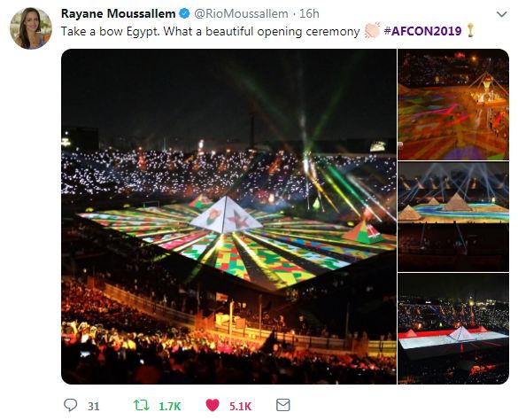The height and width of the screenshot is (420, 518).
Task: Retweet using the green arrows icon
Action: 142,405
